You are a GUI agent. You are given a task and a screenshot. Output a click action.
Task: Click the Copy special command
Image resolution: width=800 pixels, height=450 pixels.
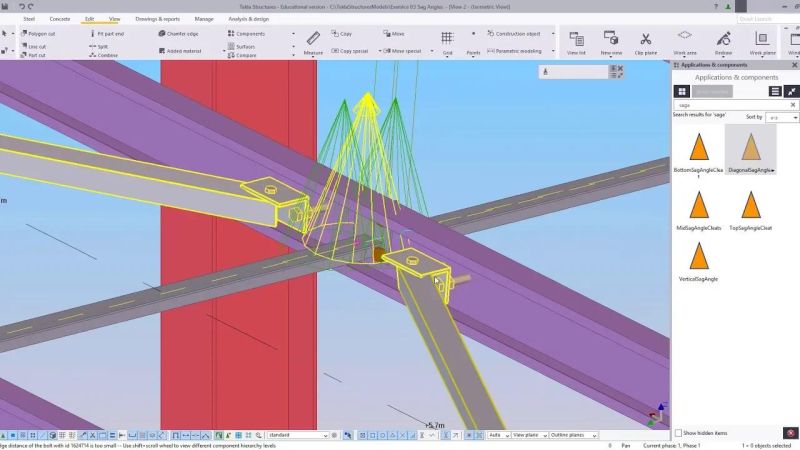coord(350,51)
